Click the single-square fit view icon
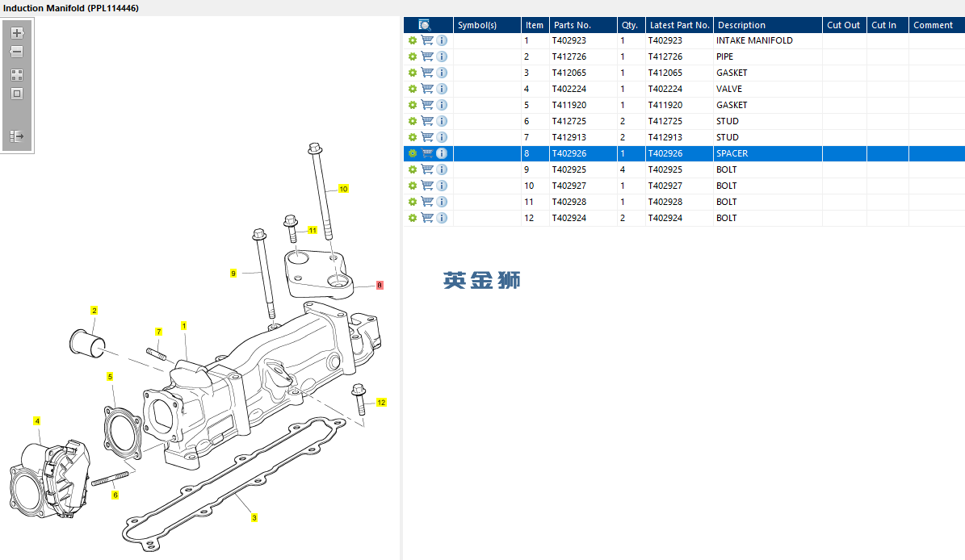Screen dimensions: 965x560 (17, 94)
